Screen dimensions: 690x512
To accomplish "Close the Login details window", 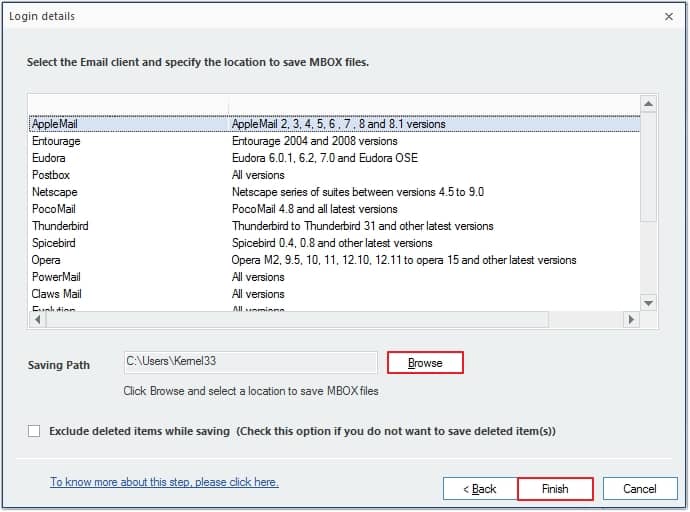I will coord(669,17).
